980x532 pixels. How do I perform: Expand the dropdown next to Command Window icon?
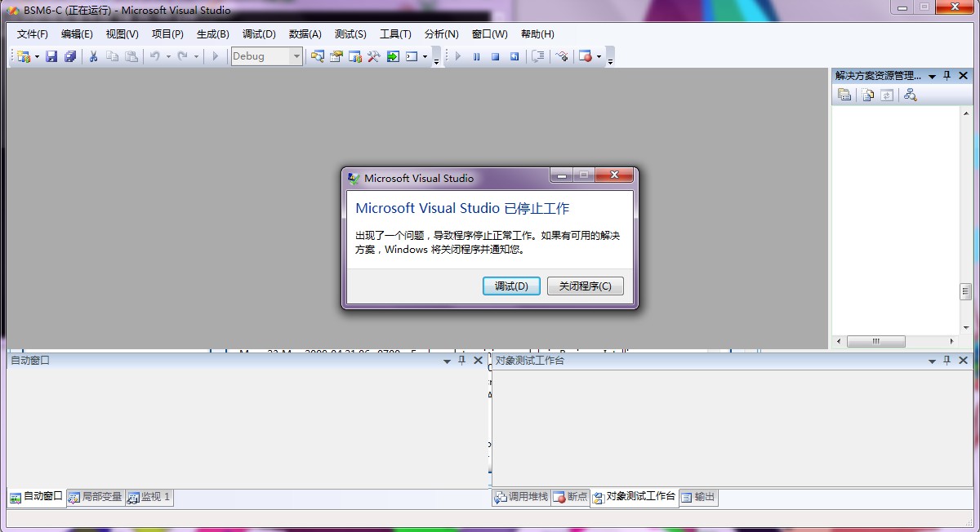[x=425, y=56]
